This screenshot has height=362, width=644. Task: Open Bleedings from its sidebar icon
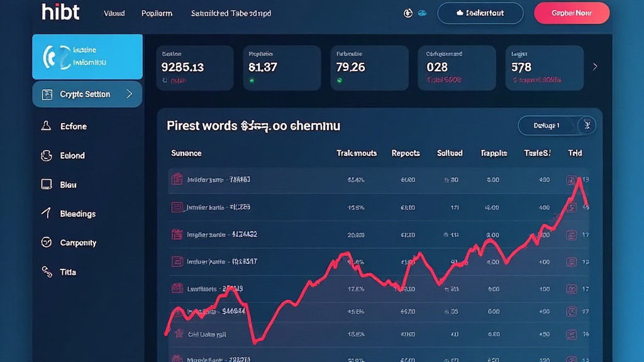(46, 214)
